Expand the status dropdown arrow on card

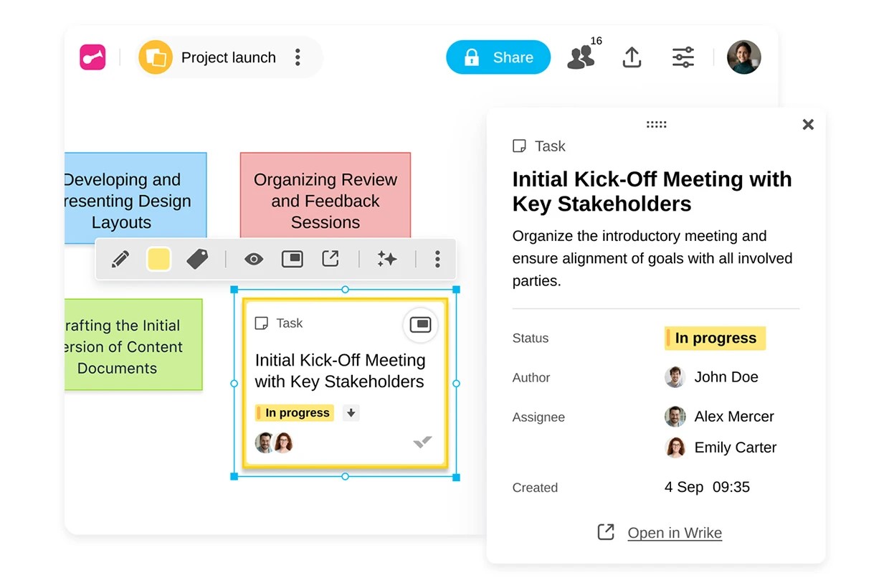coord(351,413)
